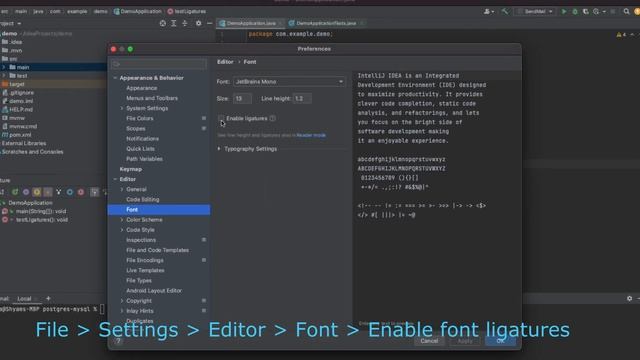Enable the font ligatures checkbox
Screen dimensions: 640x360
(x=221, y=118)
